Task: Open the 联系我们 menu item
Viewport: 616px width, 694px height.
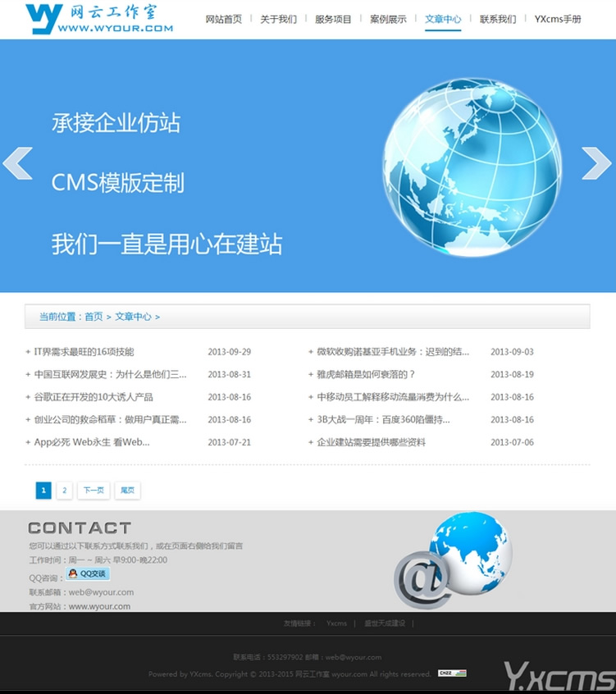Action: 498,20
